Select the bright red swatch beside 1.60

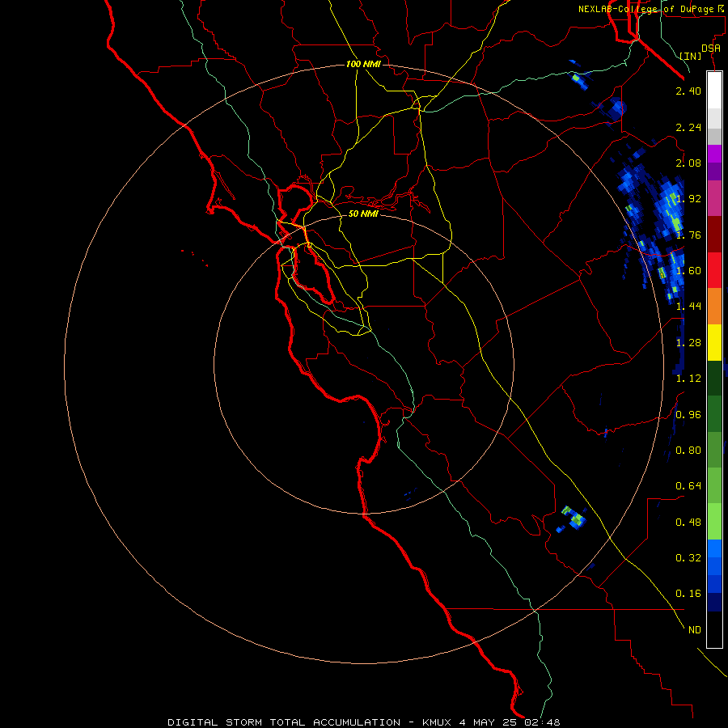714,270
